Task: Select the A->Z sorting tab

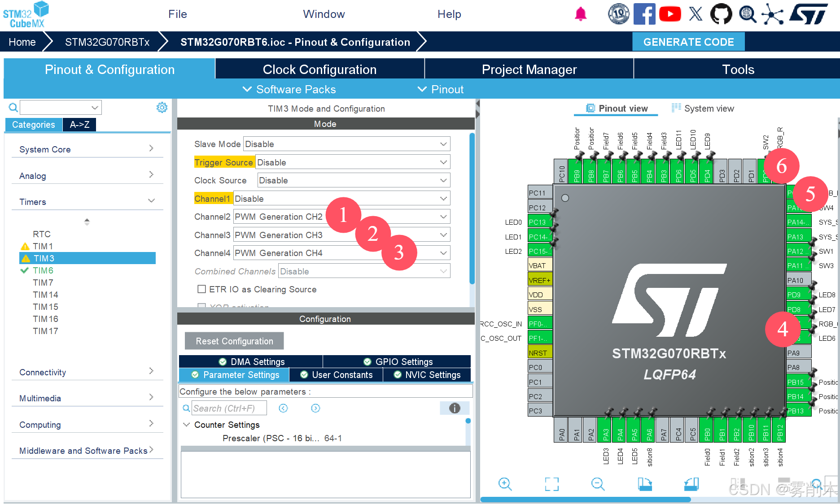Action: (79, 125)
